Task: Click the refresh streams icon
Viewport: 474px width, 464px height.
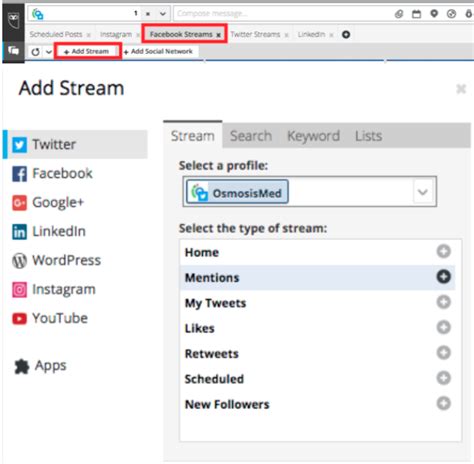Action: pyautogui.click(x=35, y=52)
